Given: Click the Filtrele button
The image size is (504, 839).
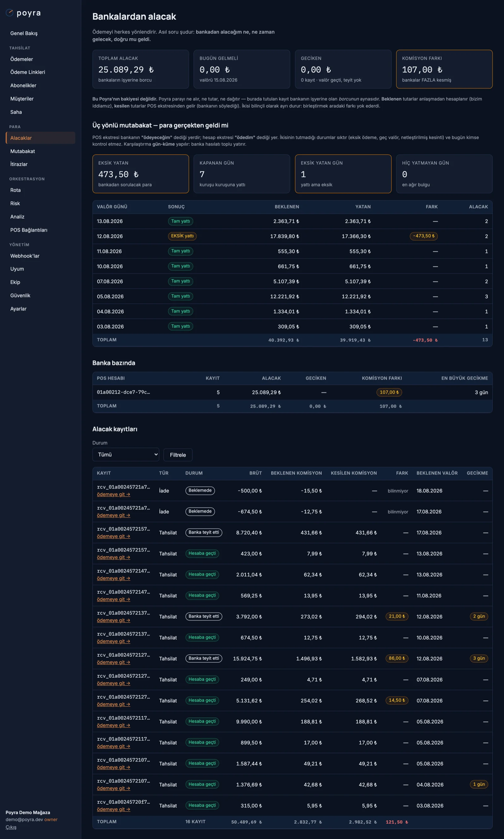Looking at the screenshot, I should point(178,455).
